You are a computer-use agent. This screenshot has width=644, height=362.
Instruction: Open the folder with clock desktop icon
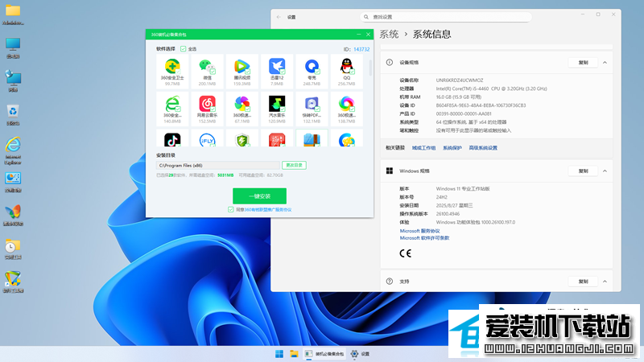coord(13,245)
